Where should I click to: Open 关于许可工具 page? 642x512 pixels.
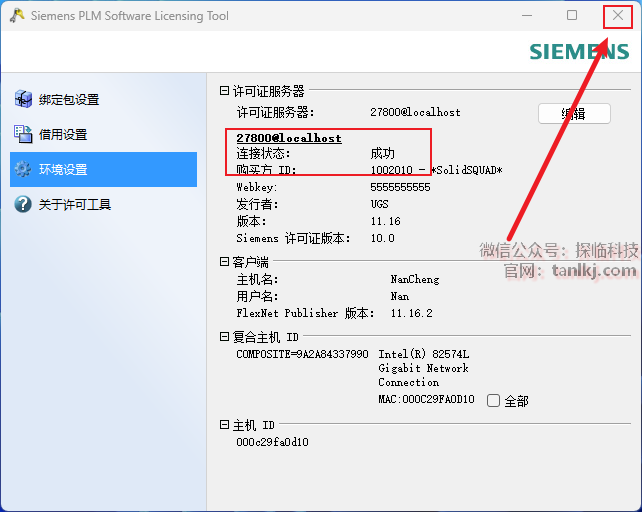pyautogui.click(x=103, y=204)
